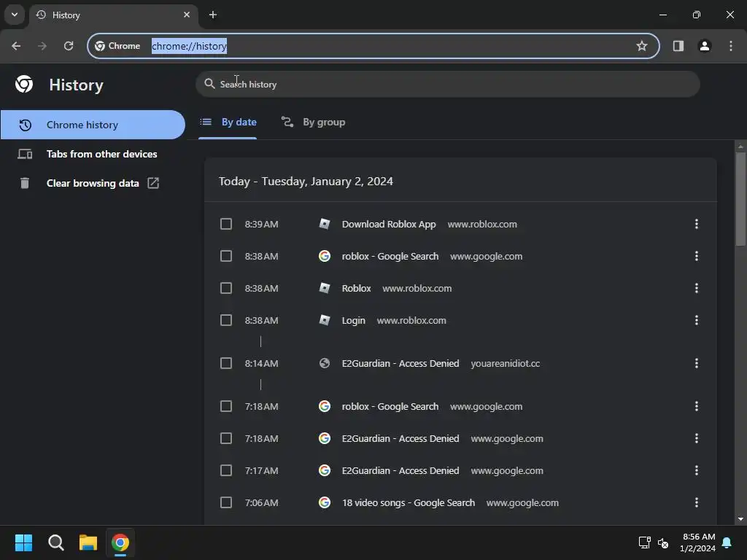Click the muted volume tray icon
747x560 pixels.
[x=662, y=542]
